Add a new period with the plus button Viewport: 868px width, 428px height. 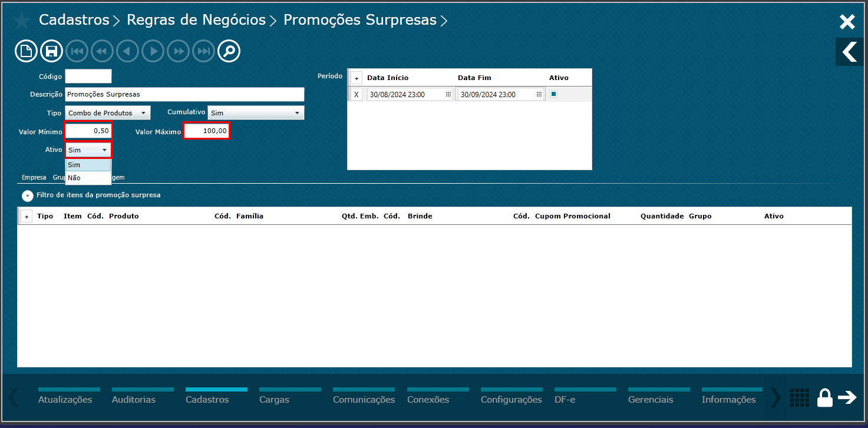tap(357, 77)
